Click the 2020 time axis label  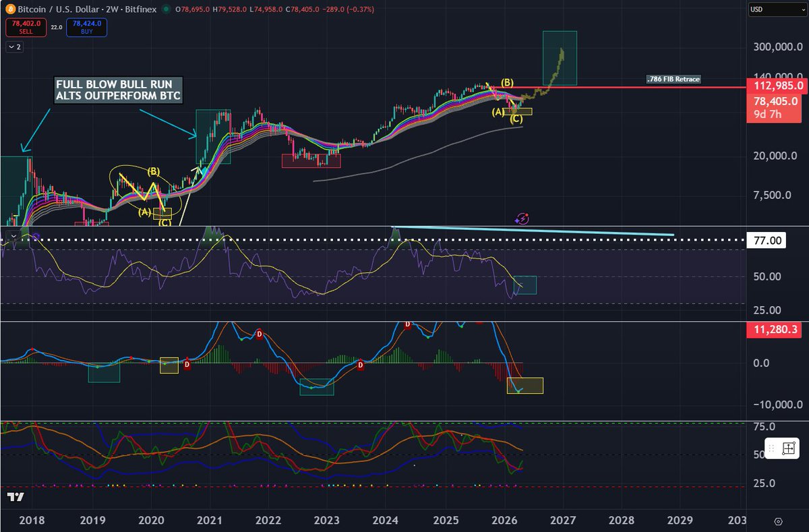click(x=152, y=521)
